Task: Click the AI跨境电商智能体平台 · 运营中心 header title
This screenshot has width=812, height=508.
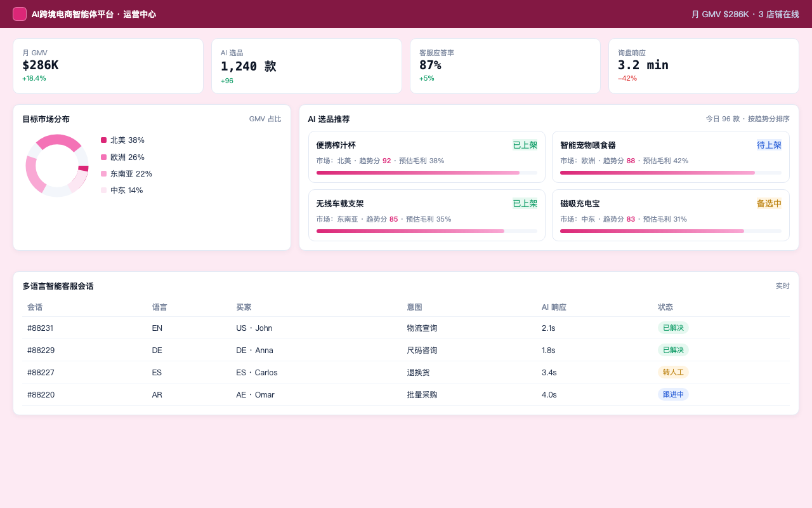Action: (x=94, y=14)
